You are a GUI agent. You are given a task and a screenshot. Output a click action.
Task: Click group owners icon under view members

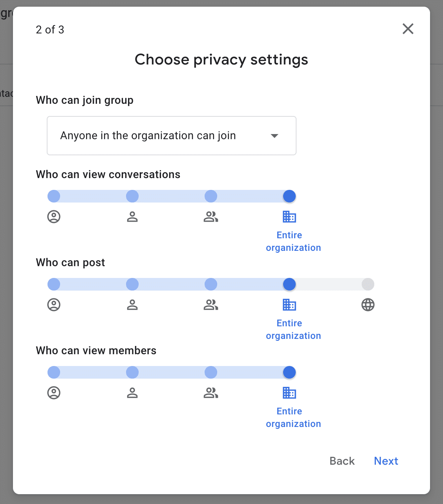tap(54, 393)
